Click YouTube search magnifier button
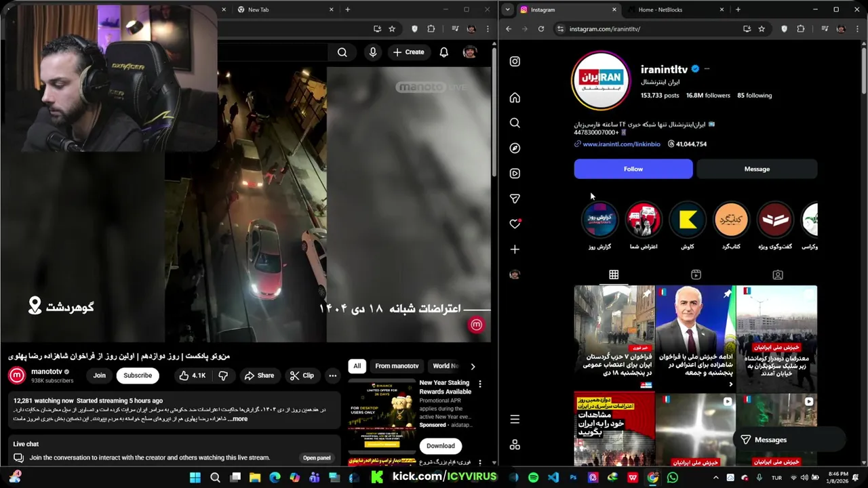This screenshot has width=868, height=488. 342,52
